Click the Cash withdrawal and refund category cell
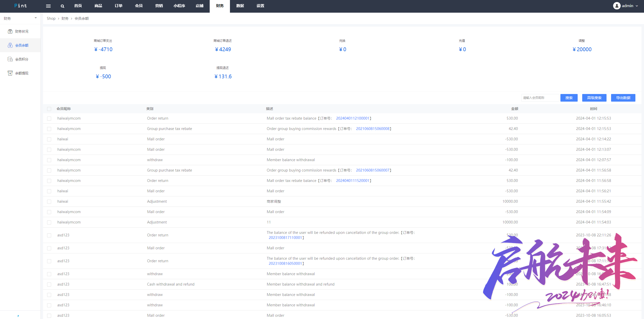The image size is (644, 319). [171, 284]
